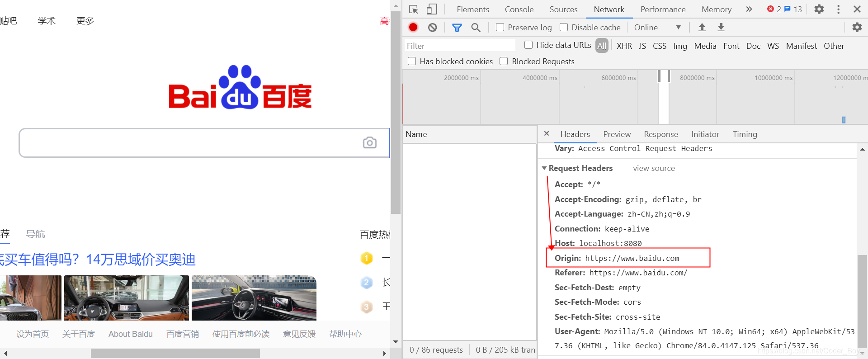Viewport: 868px width, 359px height.
Task: Click the Baidu logo
Action: tap(240, 87)
